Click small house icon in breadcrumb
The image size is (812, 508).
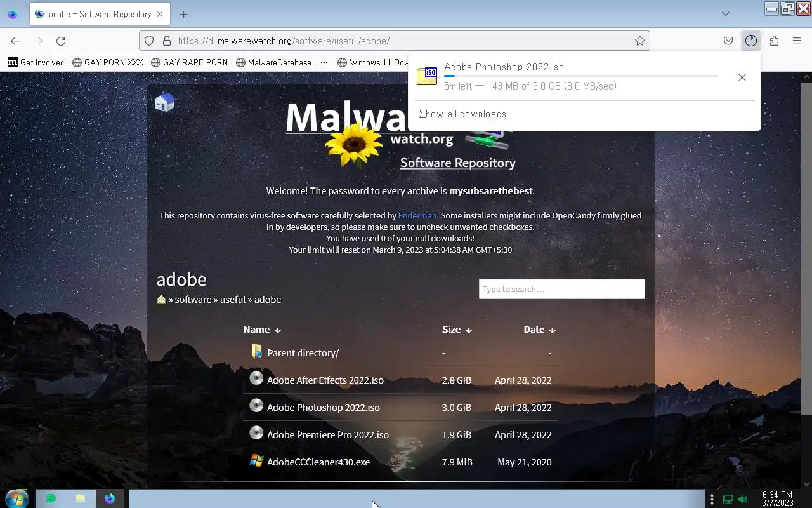[x=161, y=300]
